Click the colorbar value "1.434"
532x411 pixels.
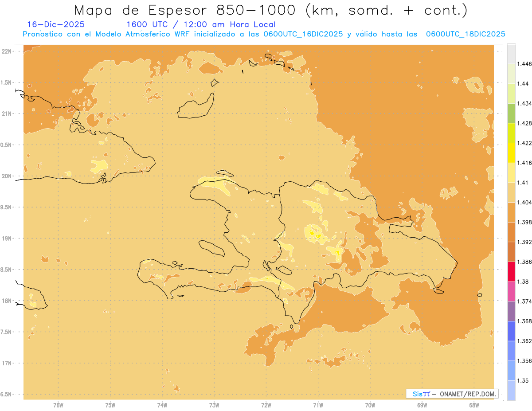click(x=524, y=103)
